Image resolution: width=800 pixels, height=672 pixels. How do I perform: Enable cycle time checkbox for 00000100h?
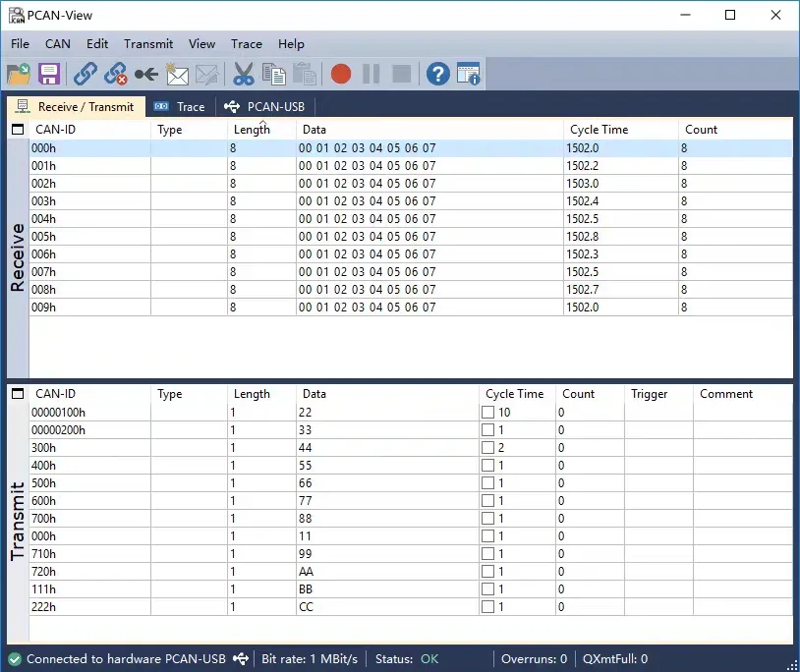[487, 413]
